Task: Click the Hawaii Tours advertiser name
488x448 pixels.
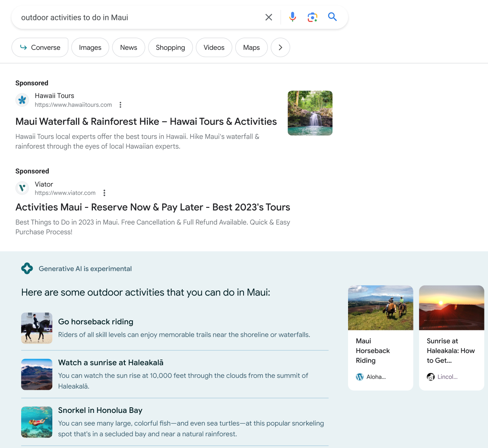Action: [54, 96]
